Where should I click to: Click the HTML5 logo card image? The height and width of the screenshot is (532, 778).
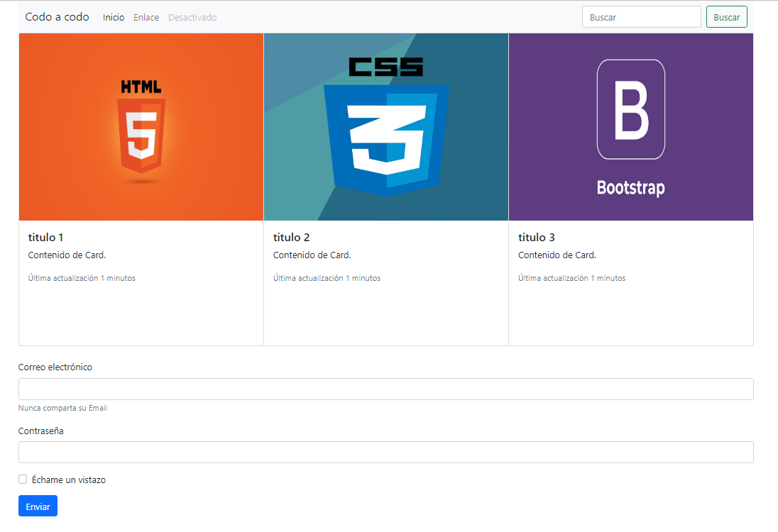[x=141, y=127]
